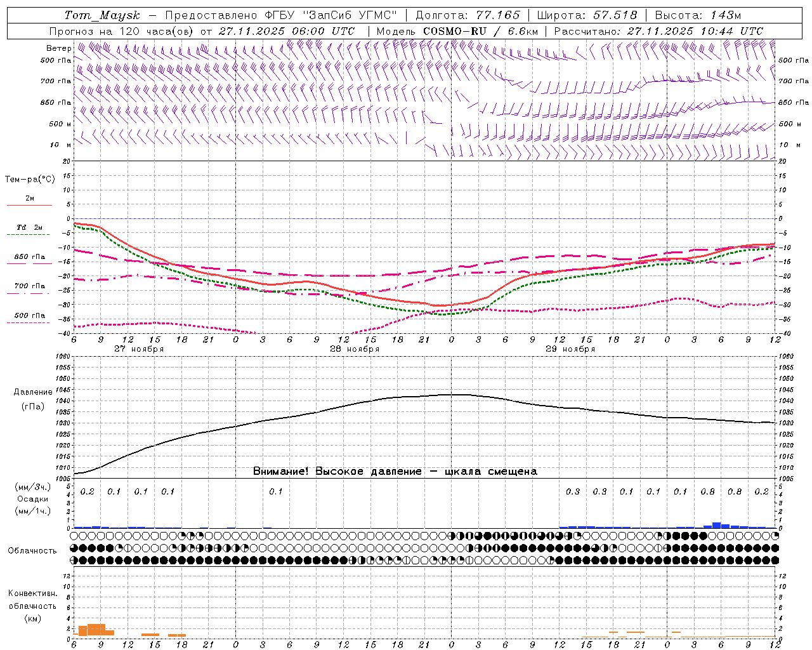Select the Прогноз на 120 часа(ов) text
The height and width of the screenshot is (650, 812).
pos(122,31)
